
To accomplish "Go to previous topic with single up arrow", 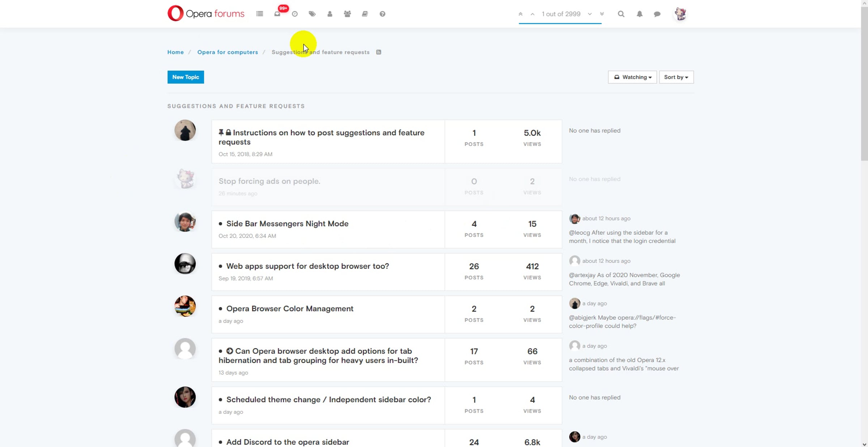I will (532, 14).
